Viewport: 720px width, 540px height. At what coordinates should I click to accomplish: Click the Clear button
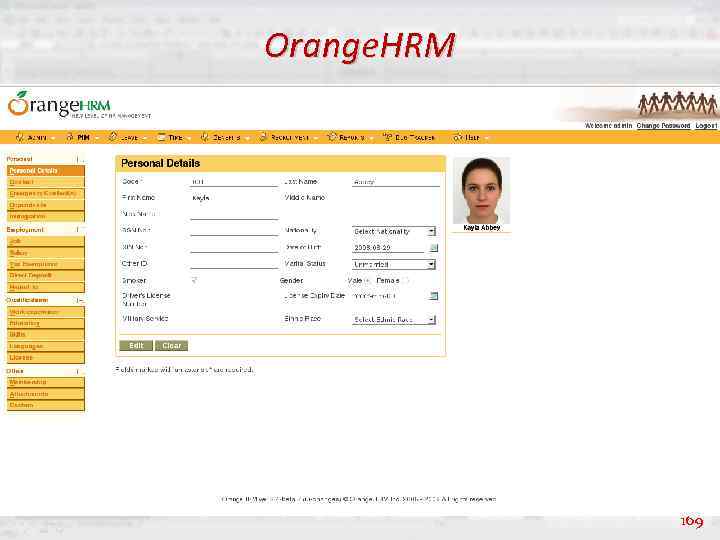pyautogui.click(x=171, y=345)
